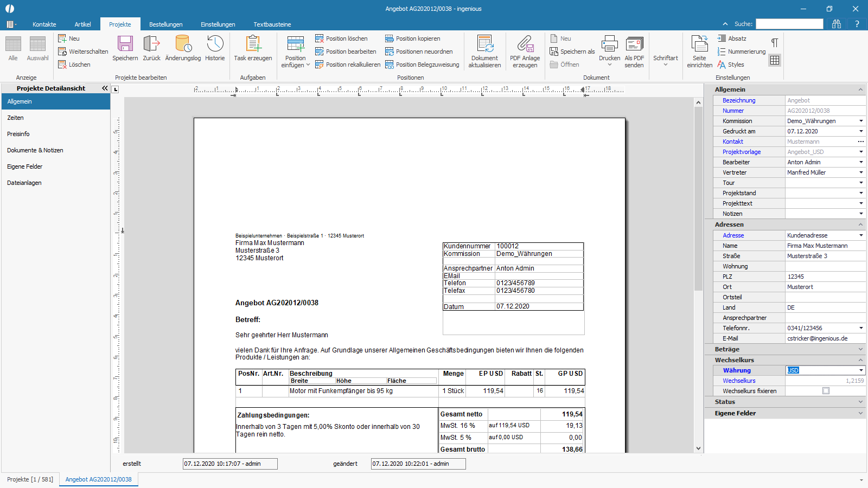Toggle the paragraph marks pilcrow icon
868x488 pixels.
click(775, 43)
